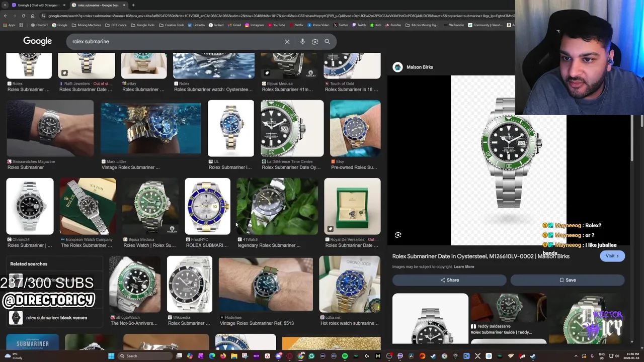Open Copilot from taskbar
The width and height of the screenshot is (644, 362).
click(x=190, y=356)
